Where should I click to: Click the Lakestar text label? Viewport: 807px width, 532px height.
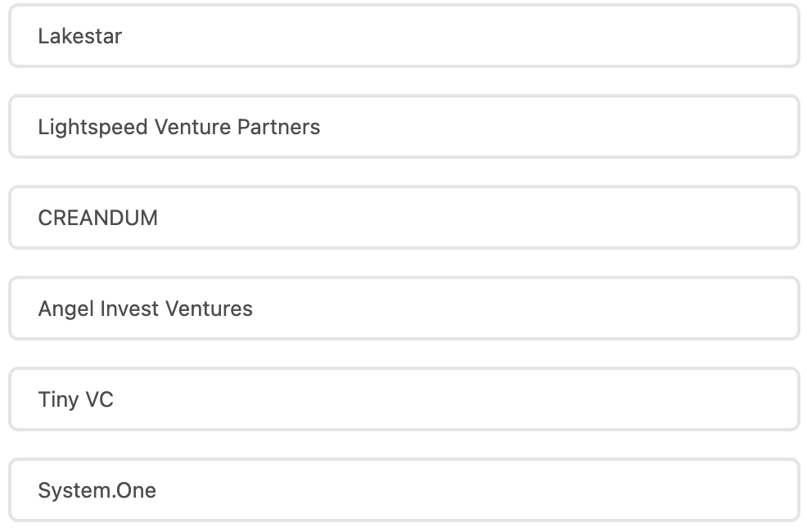click(x=80, y=36)
